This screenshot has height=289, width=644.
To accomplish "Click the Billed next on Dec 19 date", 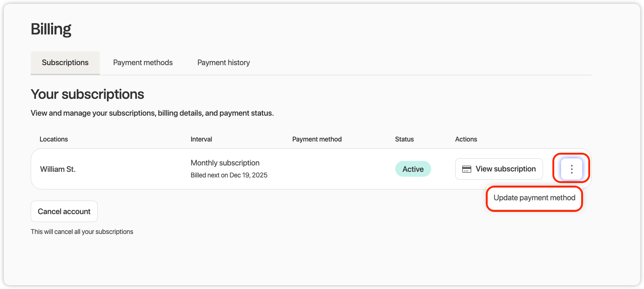I will pyautogui.click(x=229, y=175).
